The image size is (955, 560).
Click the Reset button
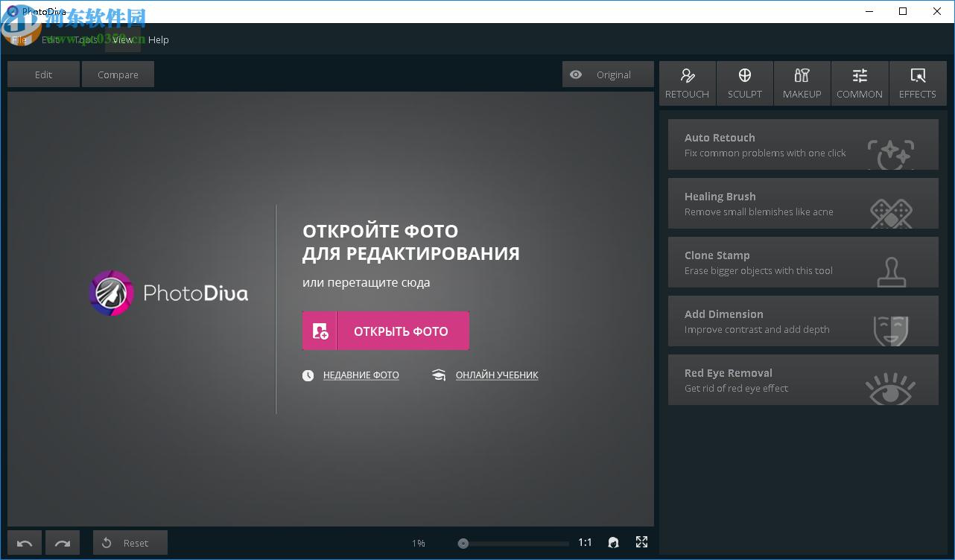click(x=130, y=543)
